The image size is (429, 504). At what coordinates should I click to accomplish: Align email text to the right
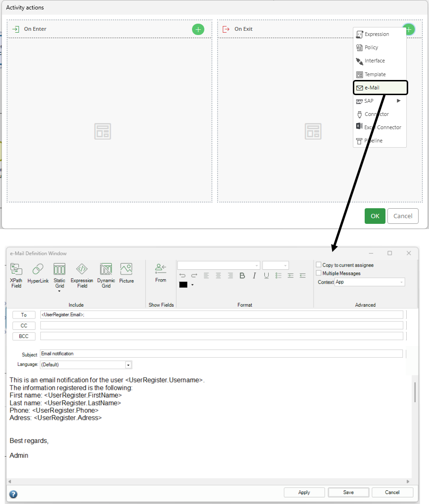(230, 275)
